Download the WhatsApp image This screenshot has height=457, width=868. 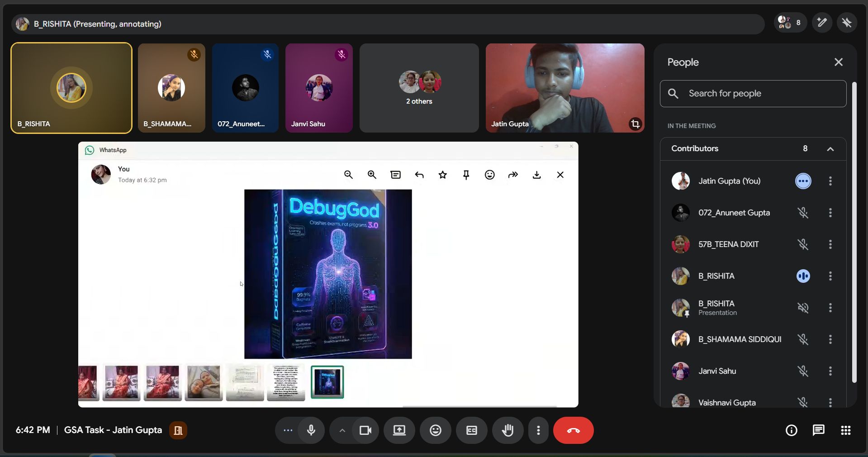pos(537,175)
